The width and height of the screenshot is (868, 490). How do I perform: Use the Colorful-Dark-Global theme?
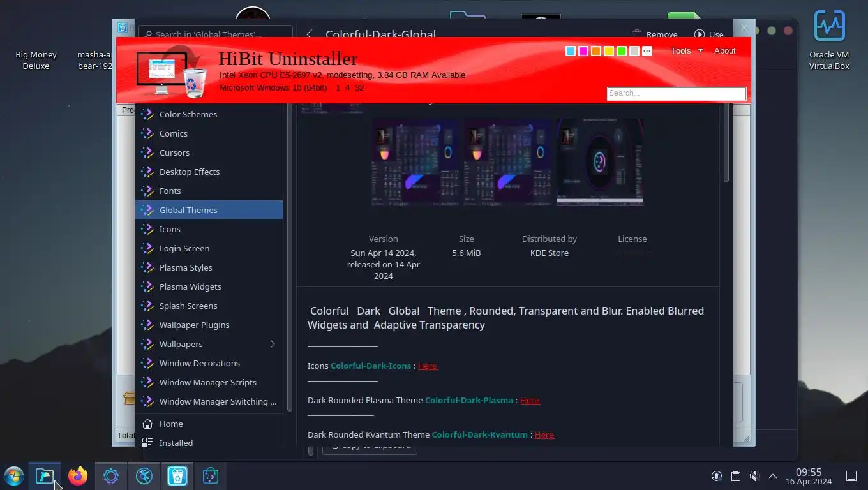[708, 34]
